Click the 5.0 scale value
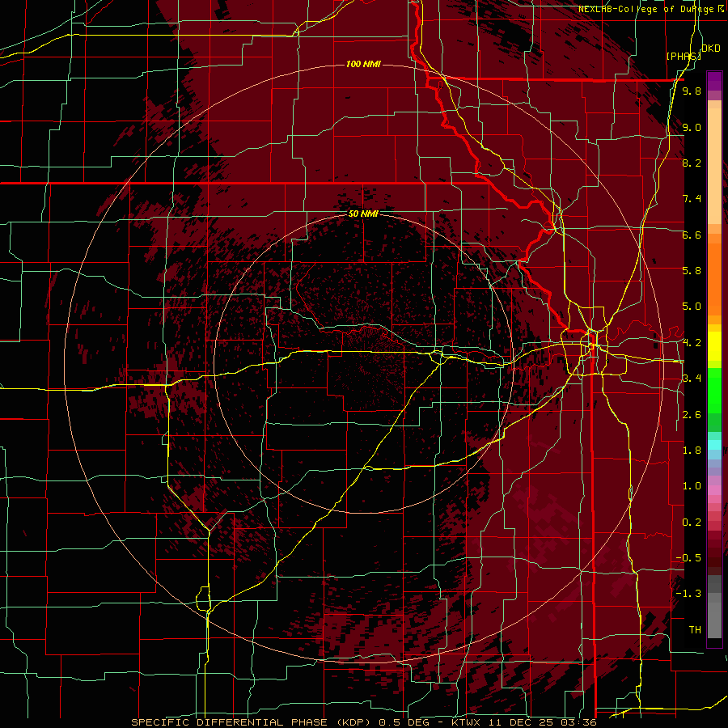The height and width of the screenshot is (728, 728). pyautogui.click(x=692, y=307)
